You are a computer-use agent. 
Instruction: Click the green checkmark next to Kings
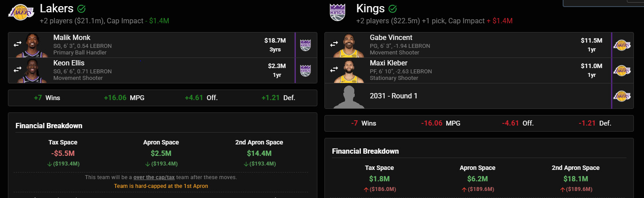(x=393, y=8)
